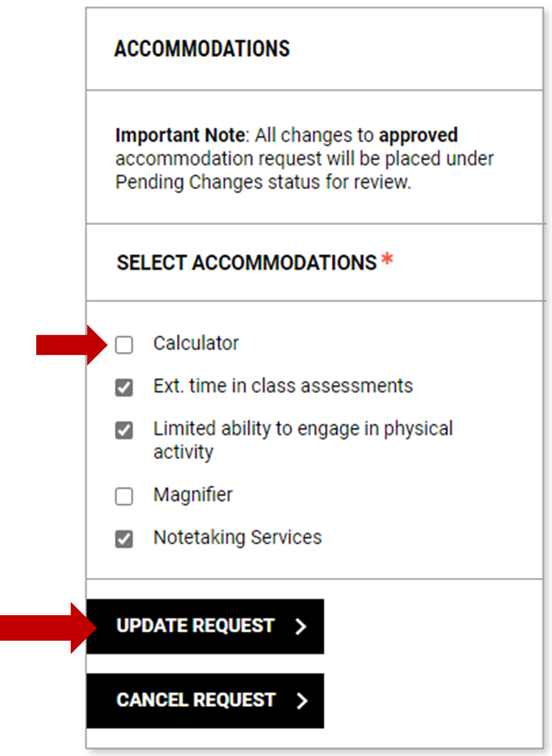The height and width of the screenshot is (756, 552).
Task: Click the Notetaking Services label text
Action: coord(237,537)
